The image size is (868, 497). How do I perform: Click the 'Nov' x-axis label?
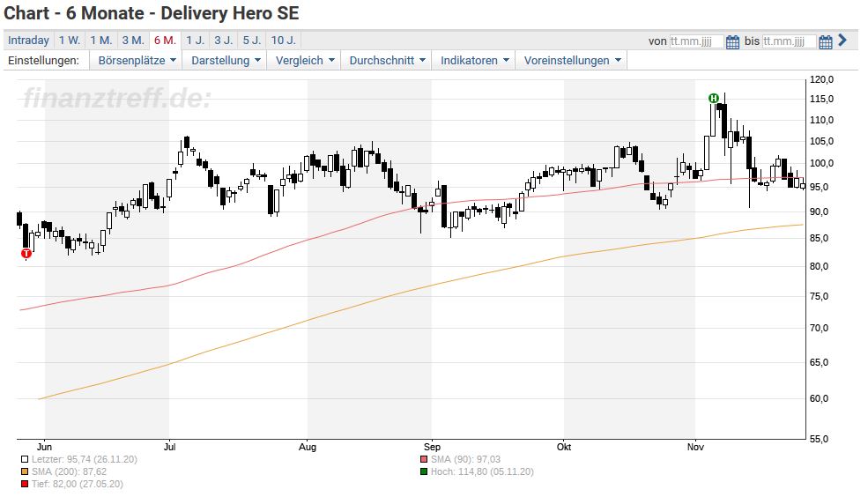coord(695,447)
